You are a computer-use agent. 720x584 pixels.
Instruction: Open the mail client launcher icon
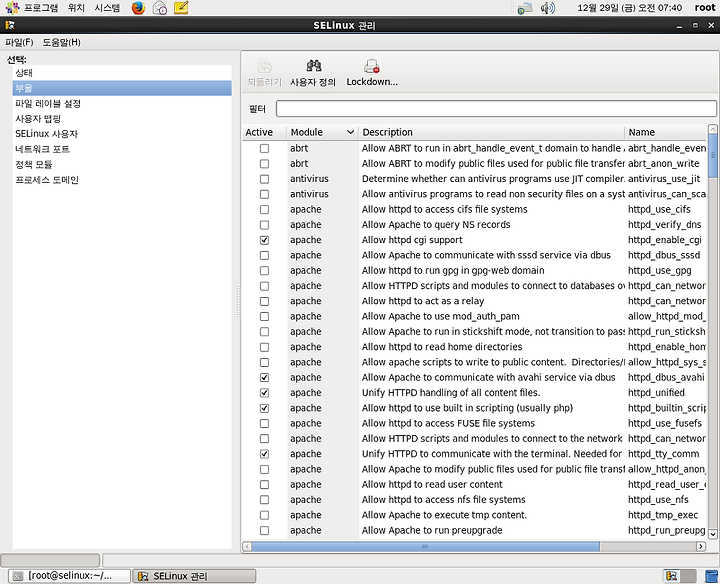(159, 8)
